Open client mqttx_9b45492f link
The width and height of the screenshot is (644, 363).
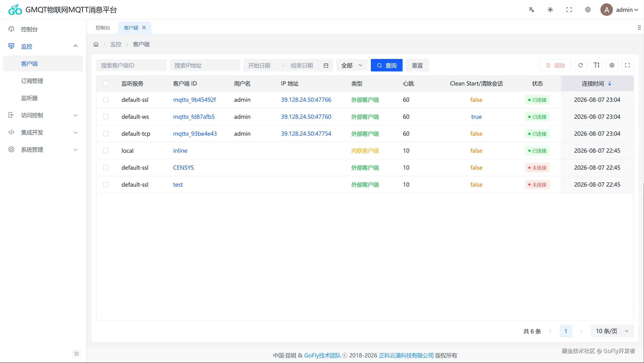(x=194, y=100)
